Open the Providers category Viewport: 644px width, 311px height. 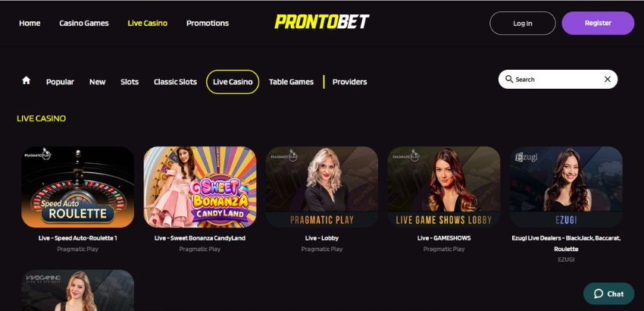[x=349, y=82]
